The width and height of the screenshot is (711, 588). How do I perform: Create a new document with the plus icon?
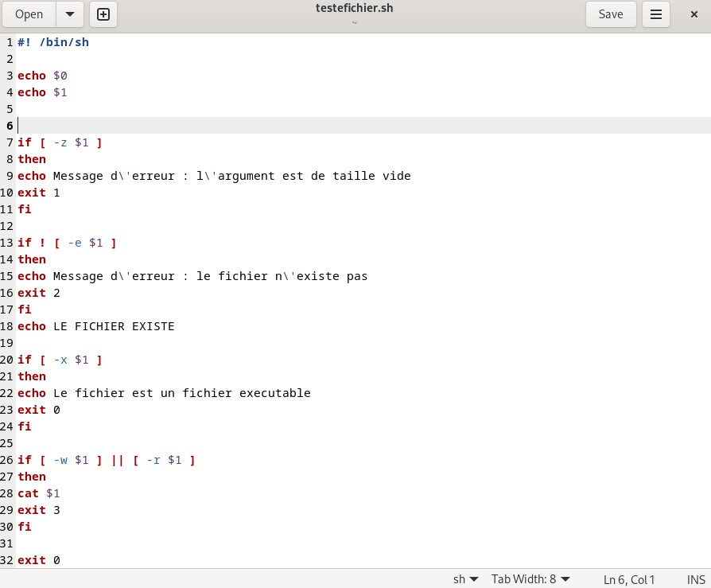click(103, 14)
